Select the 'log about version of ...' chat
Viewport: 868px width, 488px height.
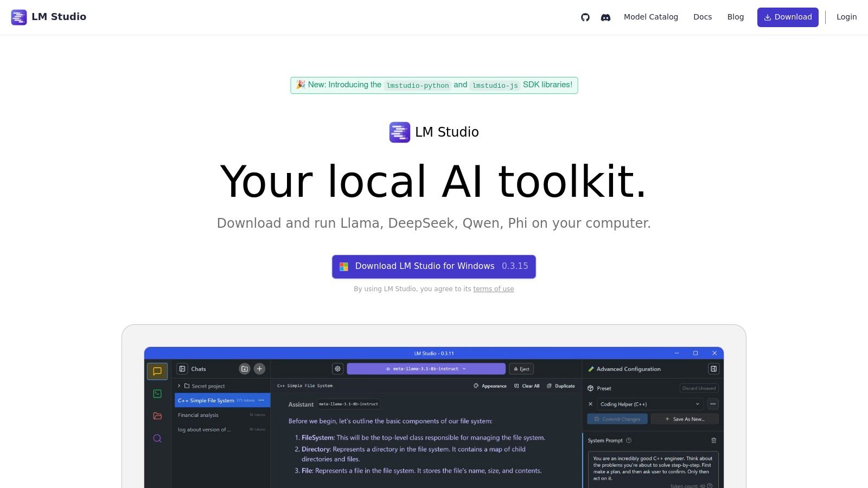pos(222,429)
